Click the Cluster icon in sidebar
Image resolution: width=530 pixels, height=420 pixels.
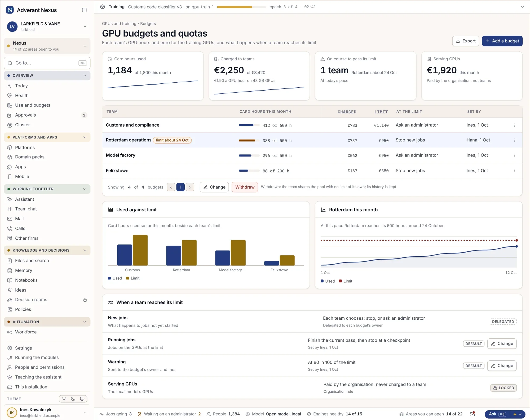pos(10,125)
